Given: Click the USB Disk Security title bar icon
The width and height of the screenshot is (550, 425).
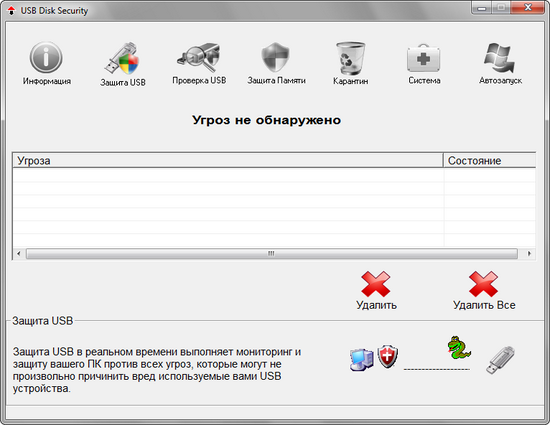Looking at the screenshot, I should coord(12,11).
